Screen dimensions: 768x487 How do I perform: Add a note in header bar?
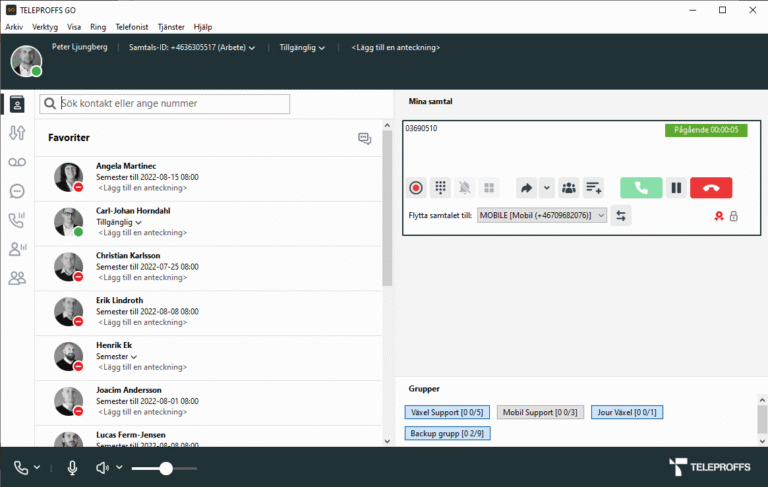396,48
